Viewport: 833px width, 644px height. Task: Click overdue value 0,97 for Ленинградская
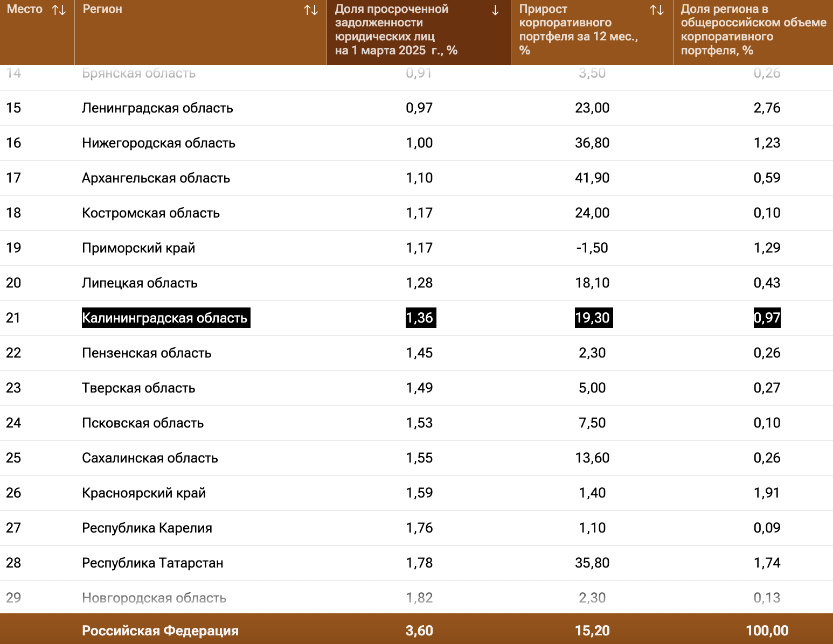pyautogui.click(x=419, y=108)
